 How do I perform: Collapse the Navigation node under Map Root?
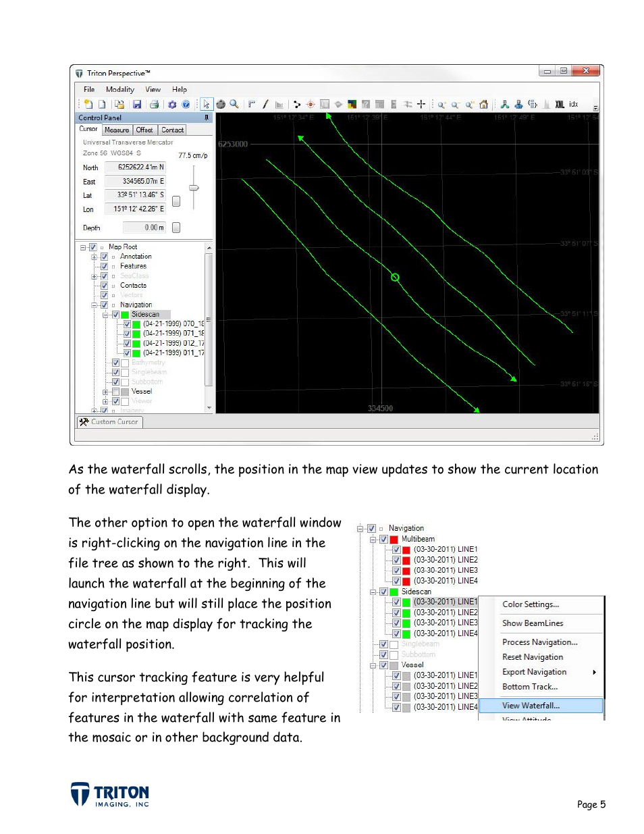pyautogui.click(x=95, y=305)
